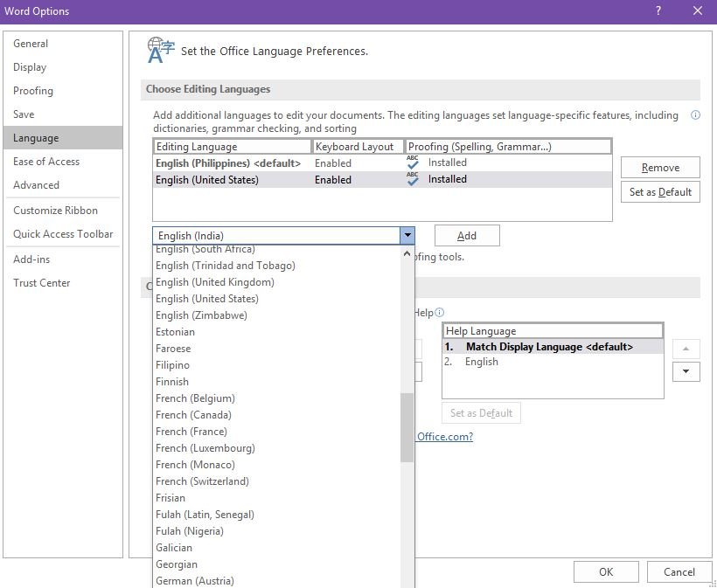Click Add to add the selected language
Image resolution: width=717 pixels, height=588 pixels.
click(467, 235)
